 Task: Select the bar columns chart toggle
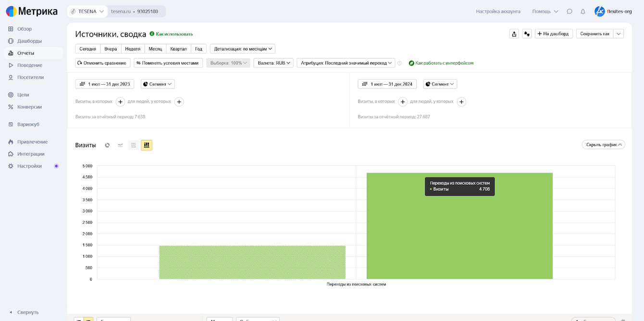(147, 145)
